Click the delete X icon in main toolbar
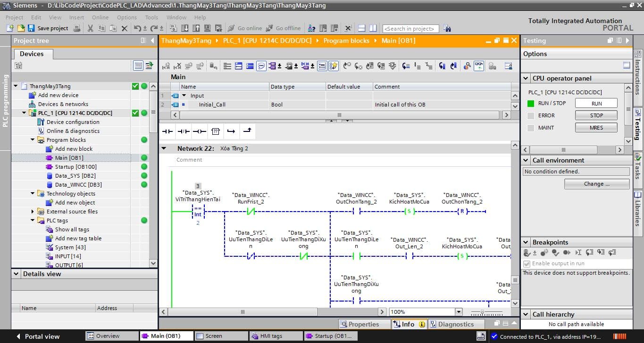The width and height of the screenshot is (644, 343). point(125,28)
